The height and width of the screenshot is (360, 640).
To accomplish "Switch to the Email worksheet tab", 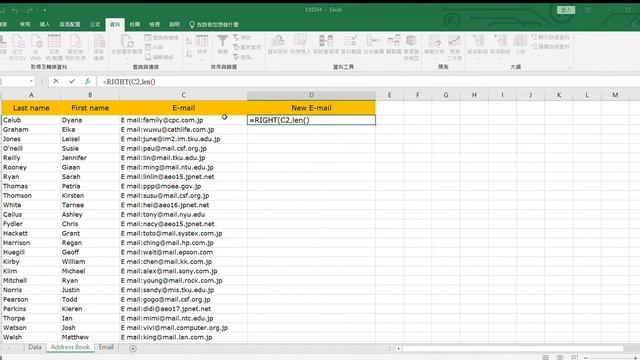I will (x=106, y=347).
